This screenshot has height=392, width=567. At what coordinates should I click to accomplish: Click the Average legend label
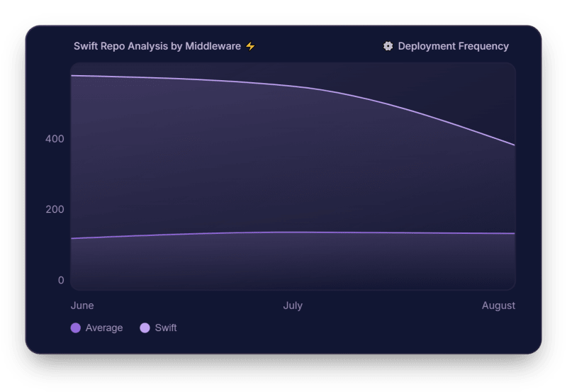104,328
